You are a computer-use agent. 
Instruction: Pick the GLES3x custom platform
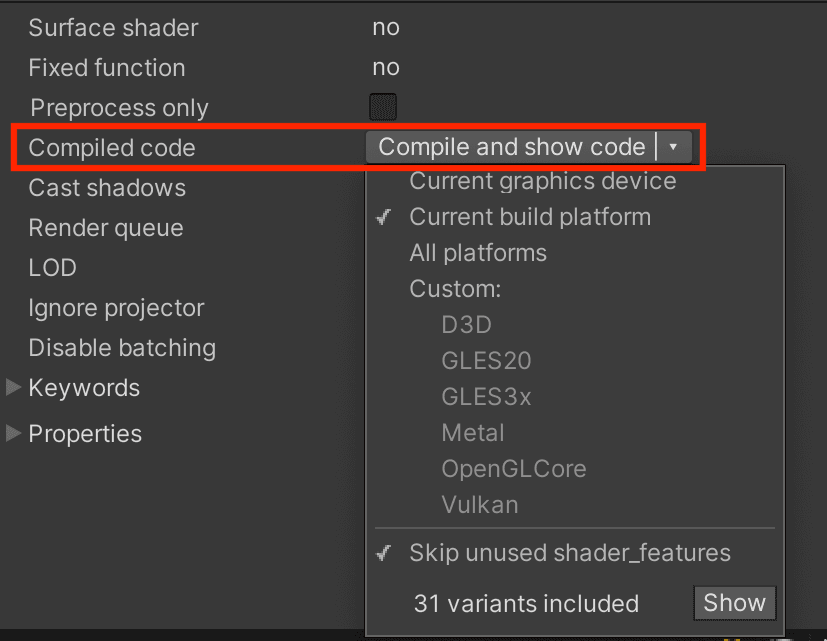point(486,397)
